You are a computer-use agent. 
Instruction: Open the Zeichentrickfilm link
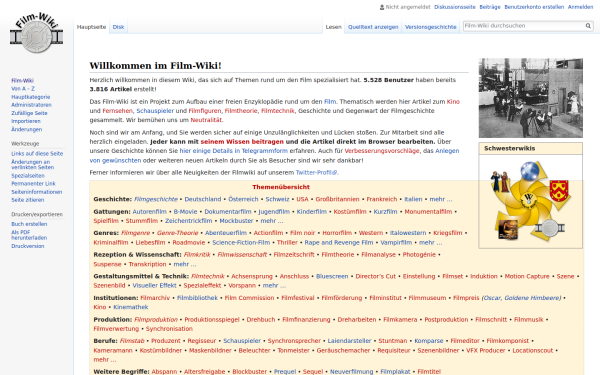click(188, 221)
